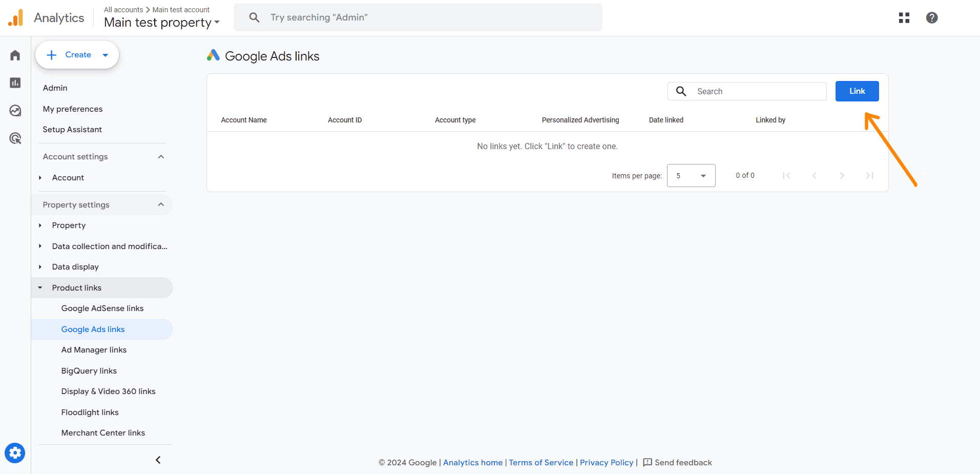The image size is (980, 474).
Task: Focus the table Search field
Action: [747, 91]
